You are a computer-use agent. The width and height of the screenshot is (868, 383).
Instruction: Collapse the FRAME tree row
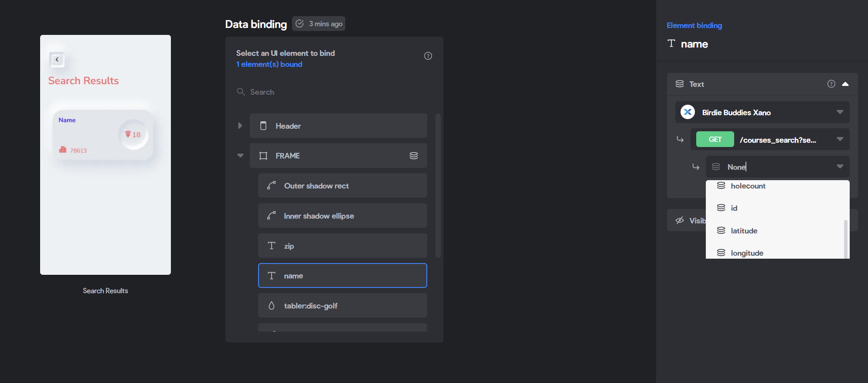240,155
